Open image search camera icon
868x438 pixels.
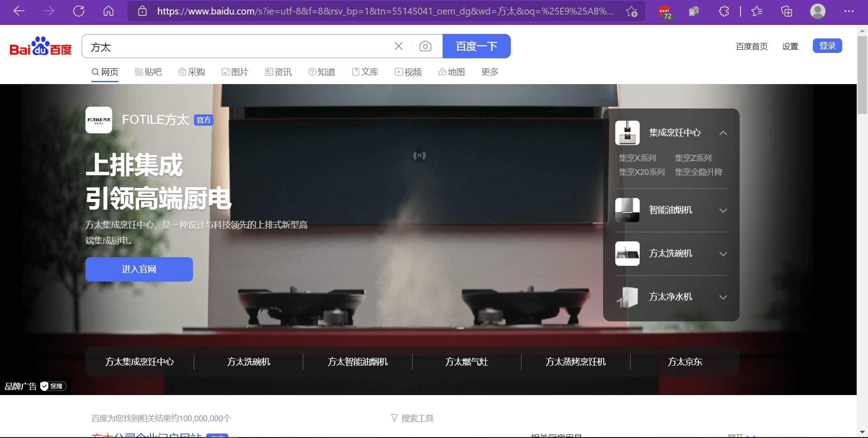tap(425, 46)
